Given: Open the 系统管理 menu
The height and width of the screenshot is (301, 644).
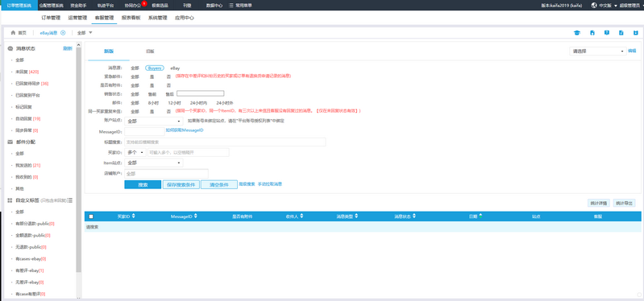Looking at the screenshot, I should [158, 18].
